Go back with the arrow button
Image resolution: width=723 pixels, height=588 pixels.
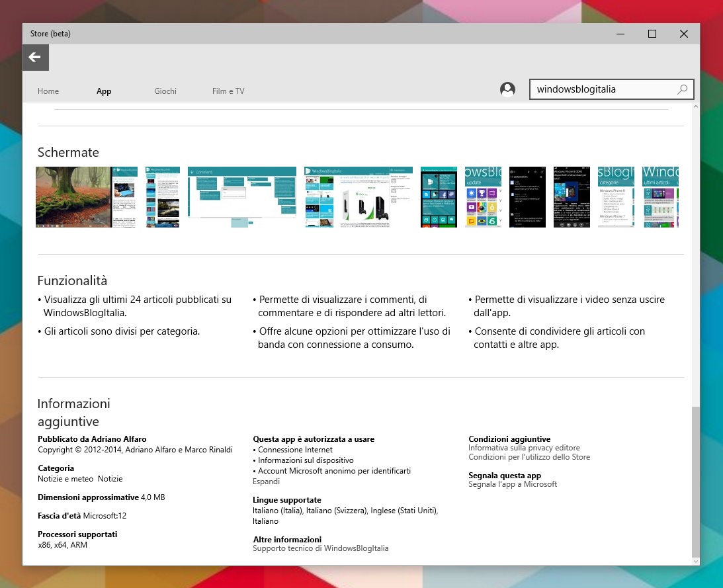[x=36, y=58]
